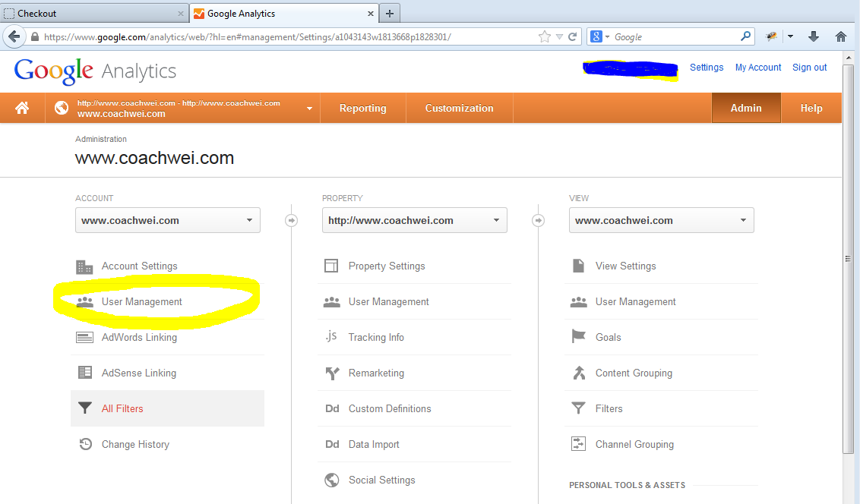This screenshot has height=504, width=860.
Task: Click the globe icon beside account name
Action: point(62,108)
